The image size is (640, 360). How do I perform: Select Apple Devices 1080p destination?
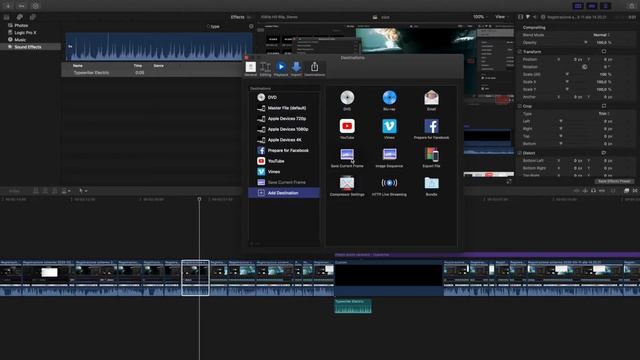[284, 129]
